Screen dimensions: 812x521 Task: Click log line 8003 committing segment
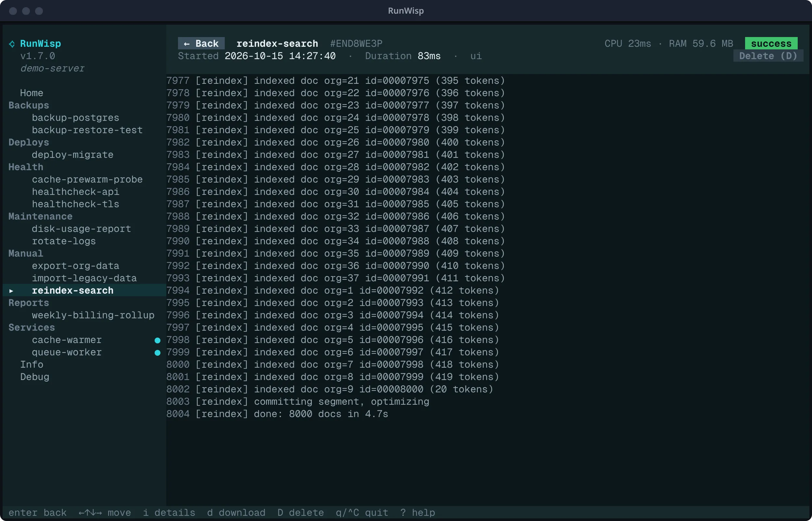point(298,401)
